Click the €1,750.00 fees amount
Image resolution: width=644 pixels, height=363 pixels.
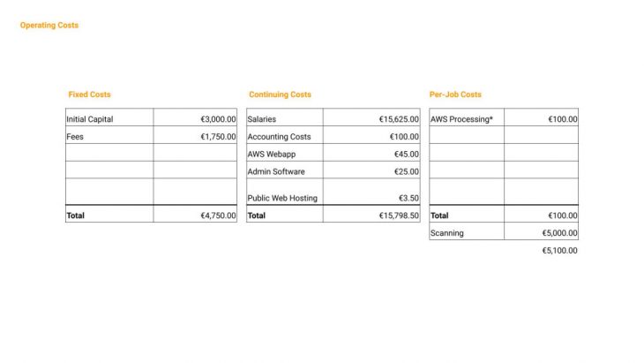[x=218, y=137]
